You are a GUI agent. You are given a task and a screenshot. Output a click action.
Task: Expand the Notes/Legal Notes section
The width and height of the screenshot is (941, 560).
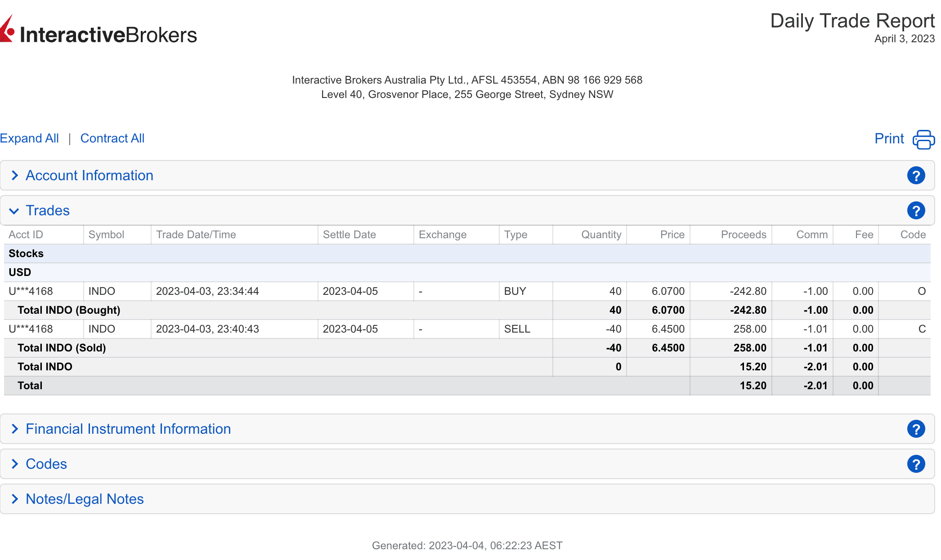(x=85, y=499)
